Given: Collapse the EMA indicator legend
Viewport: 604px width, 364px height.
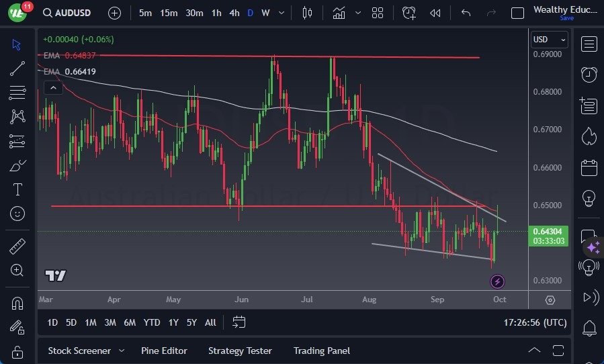Looking at the screenshot, I should (x=52, y=87).
